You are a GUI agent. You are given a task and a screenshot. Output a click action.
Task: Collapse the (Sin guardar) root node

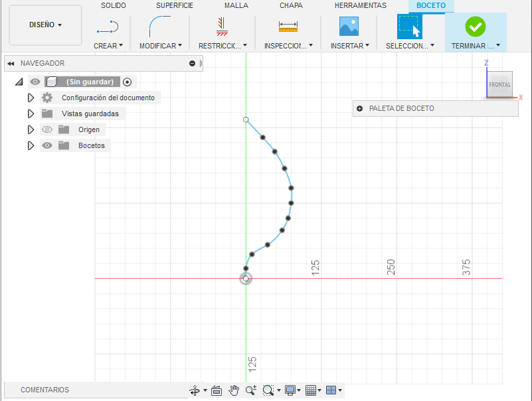click(x=19, y=82)
